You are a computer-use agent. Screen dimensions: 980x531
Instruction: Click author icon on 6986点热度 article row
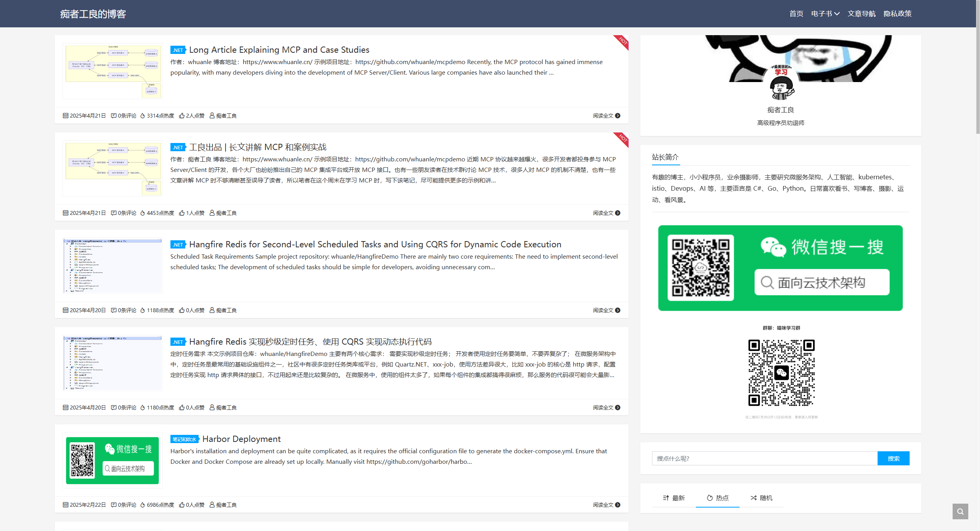pyautogui.click(x=212, y=505)
